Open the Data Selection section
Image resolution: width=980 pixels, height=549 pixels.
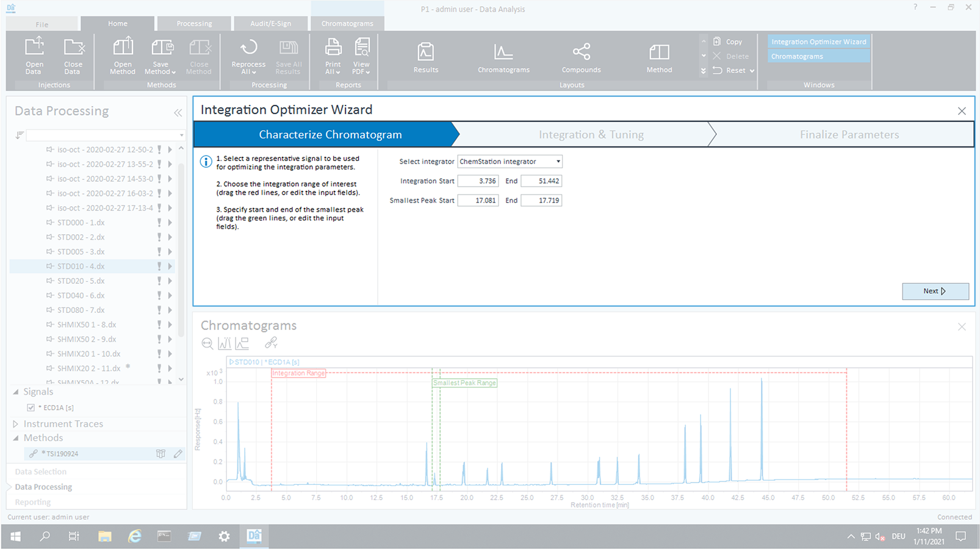(x=40, y=471)
